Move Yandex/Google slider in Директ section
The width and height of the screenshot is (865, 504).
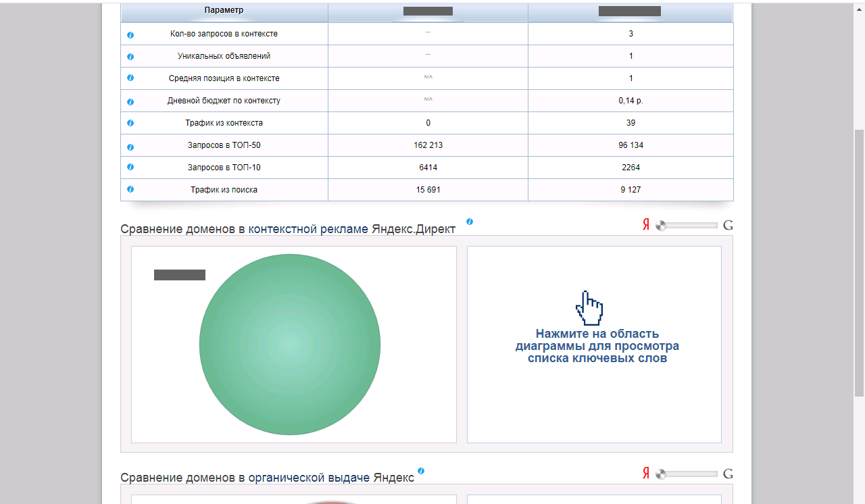point(661,226)
